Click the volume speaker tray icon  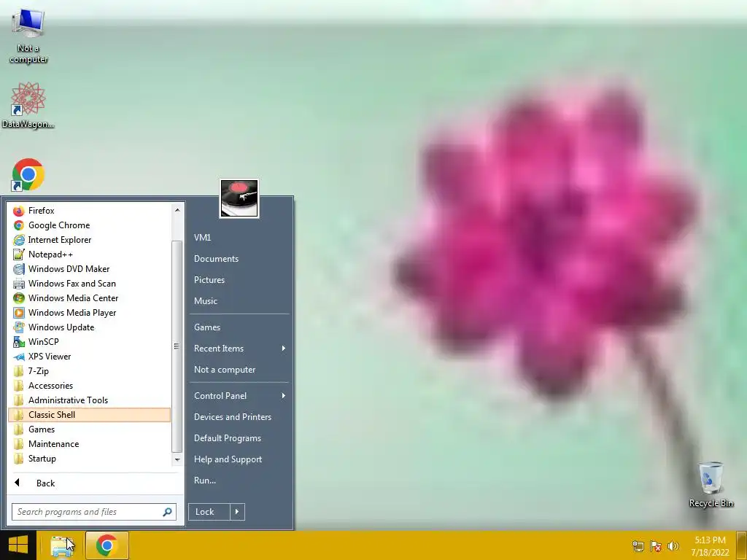click(x=673, y=546)
